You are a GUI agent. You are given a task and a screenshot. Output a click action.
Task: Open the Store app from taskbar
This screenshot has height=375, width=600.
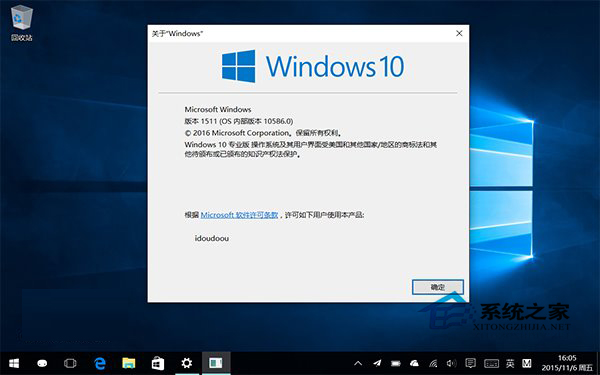158,363
